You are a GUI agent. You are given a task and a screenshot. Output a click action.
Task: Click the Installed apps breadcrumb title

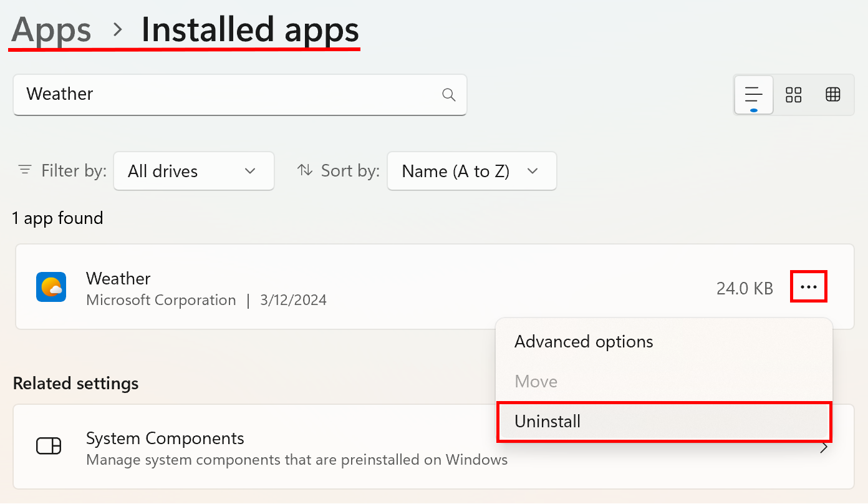click(250, 29)
